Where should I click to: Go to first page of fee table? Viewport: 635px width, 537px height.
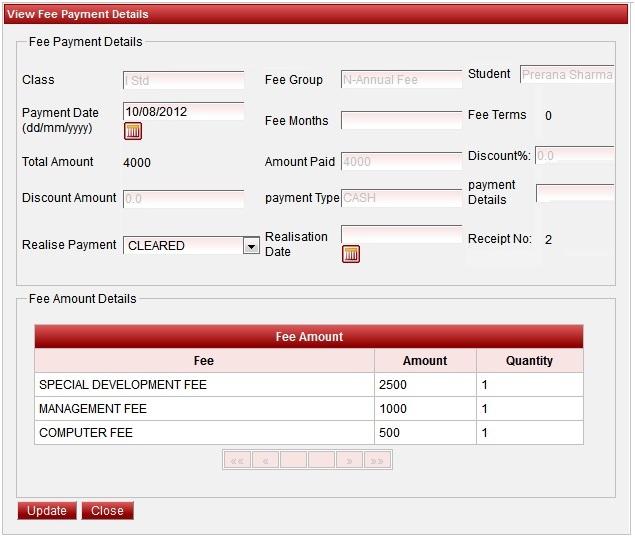(x=237, y=460)
